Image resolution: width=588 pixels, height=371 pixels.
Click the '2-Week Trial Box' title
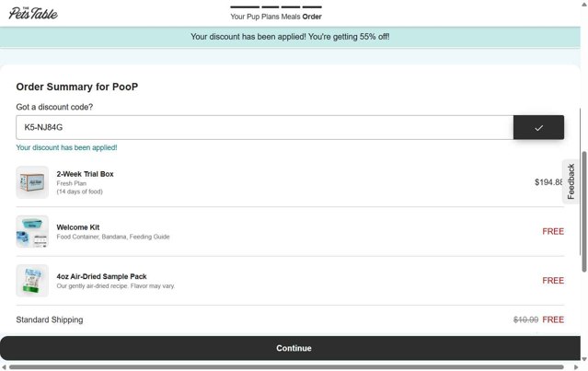(x=86, y=174)
